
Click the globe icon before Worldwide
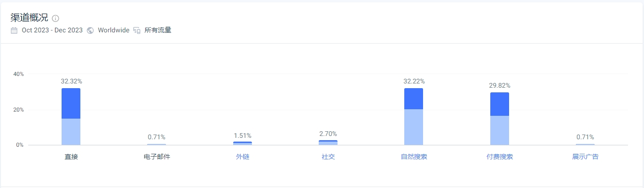(x=90, y=30)
